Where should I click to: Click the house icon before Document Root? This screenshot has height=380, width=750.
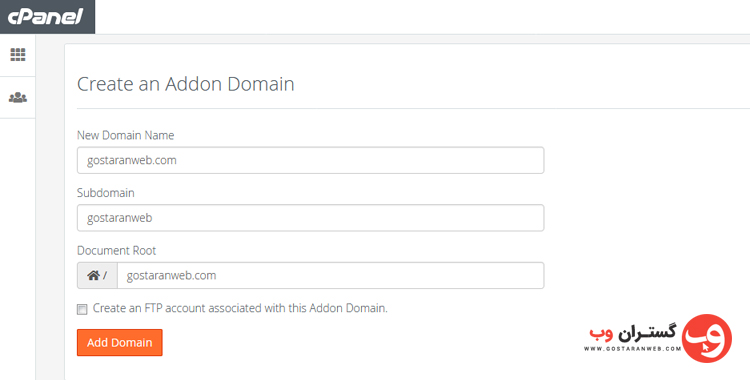click(x=93, y=275)
